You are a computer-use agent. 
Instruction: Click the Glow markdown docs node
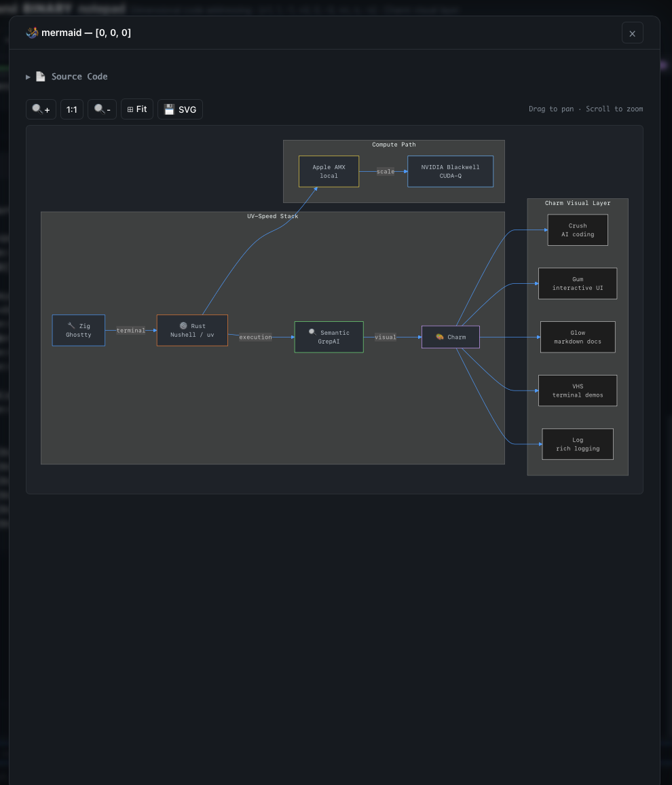[578, 337]
